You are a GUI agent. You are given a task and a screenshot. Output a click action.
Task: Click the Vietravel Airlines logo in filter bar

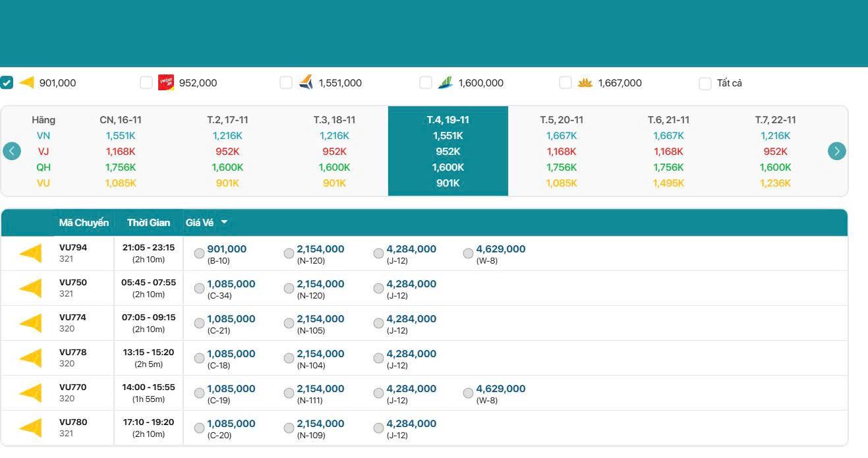pyautogui.click(x=26, y=82)
